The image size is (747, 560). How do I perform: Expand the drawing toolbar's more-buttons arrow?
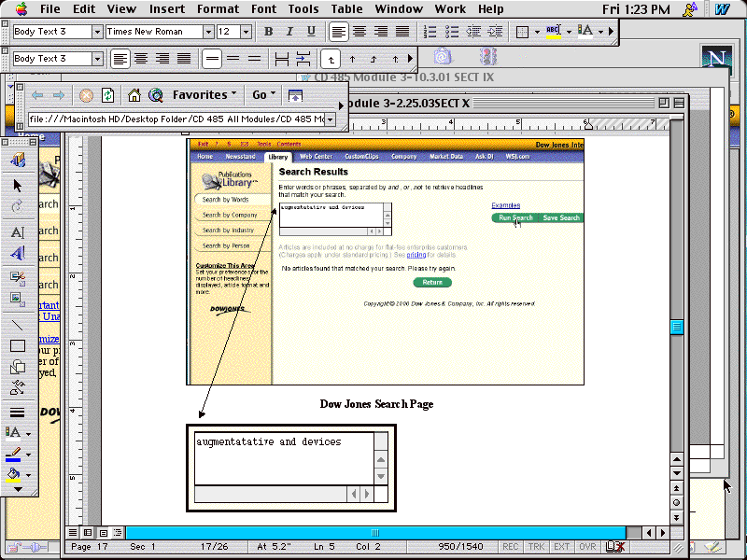pyautogui.click(x=18, y=489)
